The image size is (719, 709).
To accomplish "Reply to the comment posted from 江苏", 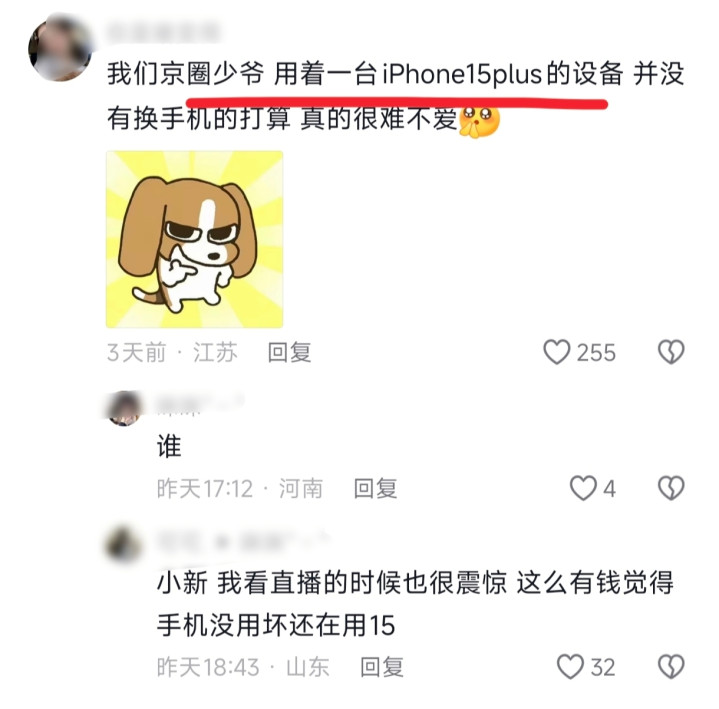I will click(289, 353).
